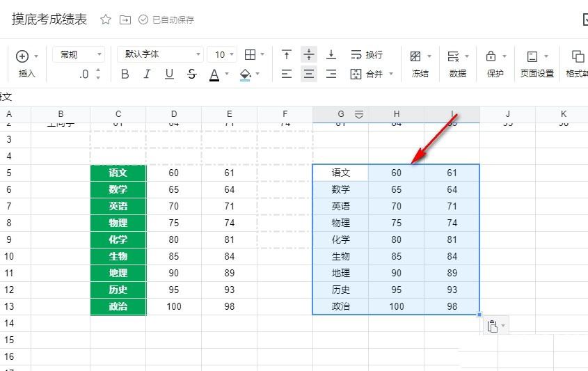
Task: Select cell E12 showing 93
Action: point(230,290)
